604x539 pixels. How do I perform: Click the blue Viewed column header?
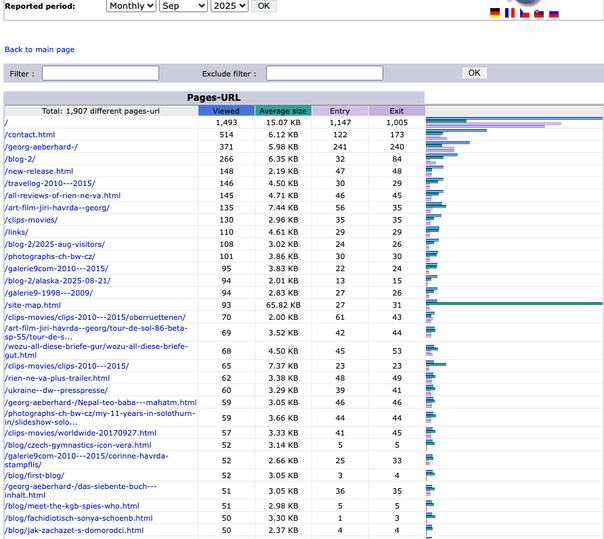(226, 111)
